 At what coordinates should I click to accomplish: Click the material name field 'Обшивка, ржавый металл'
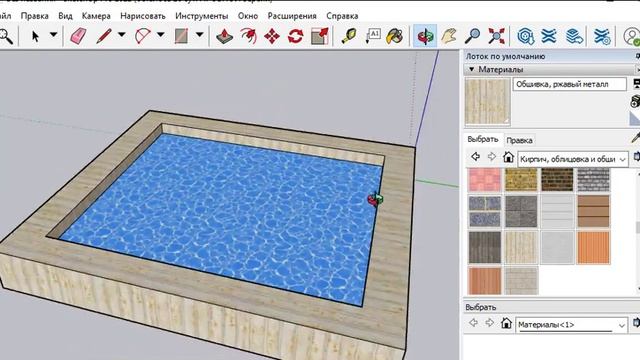570,84
